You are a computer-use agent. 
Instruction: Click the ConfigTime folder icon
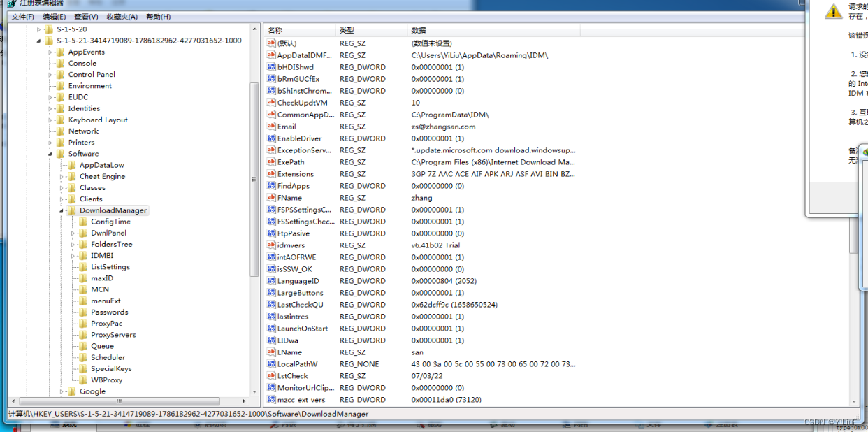click(83, 222)
